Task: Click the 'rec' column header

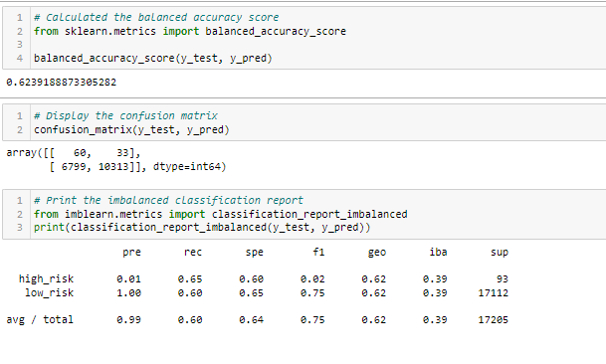Action: (193, 253)
